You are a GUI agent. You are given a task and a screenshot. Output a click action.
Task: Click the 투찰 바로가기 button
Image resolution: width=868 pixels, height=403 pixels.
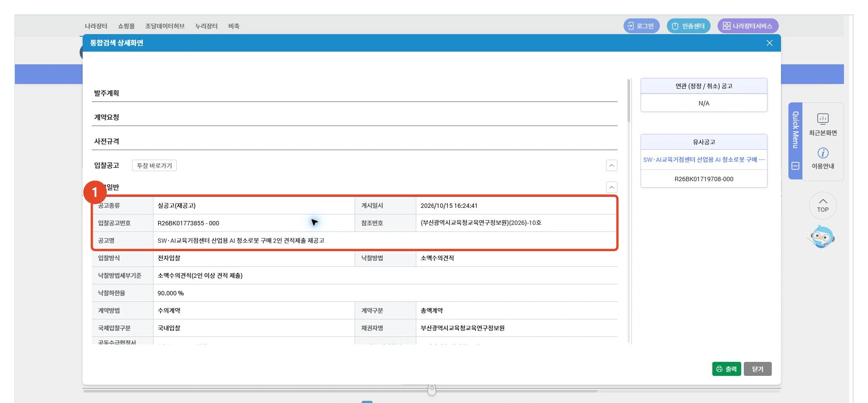pyautogui.click(x=154, y=165)
